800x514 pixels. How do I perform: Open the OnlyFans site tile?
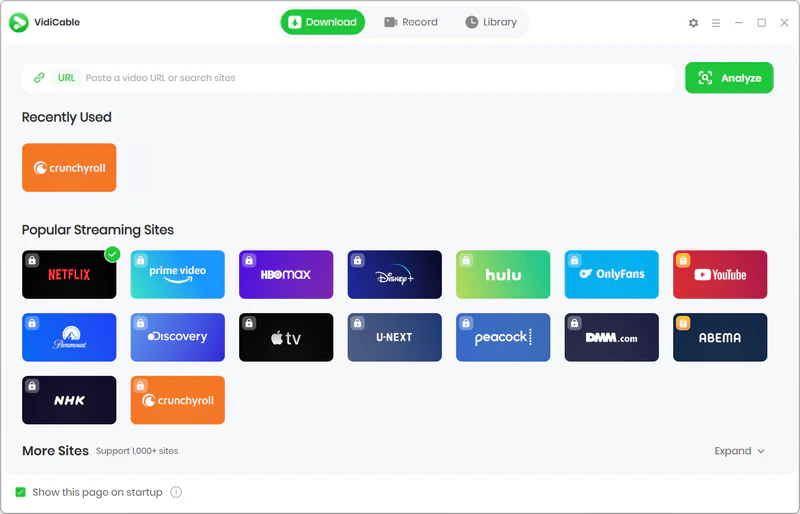612,274
